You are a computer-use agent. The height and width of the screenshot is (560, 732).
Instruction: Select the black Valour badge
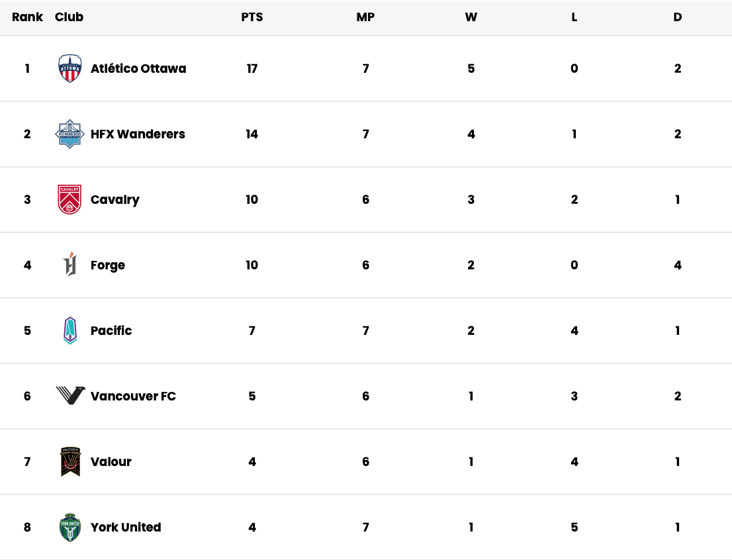coord(70,461)
